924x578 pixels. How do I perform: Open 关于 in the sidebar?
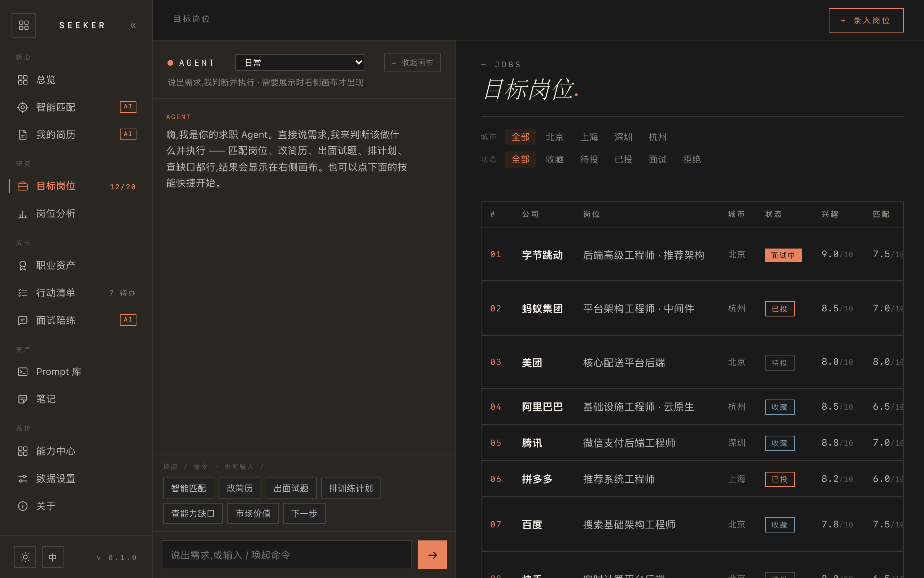point(77,506)
